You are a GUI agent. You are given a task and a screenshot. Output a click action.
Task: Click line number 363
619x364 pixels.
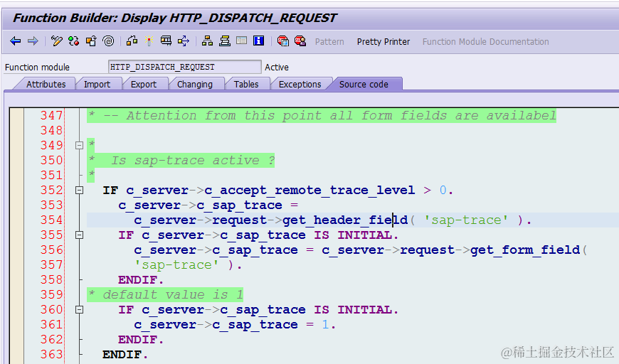(x=51, y=355)
